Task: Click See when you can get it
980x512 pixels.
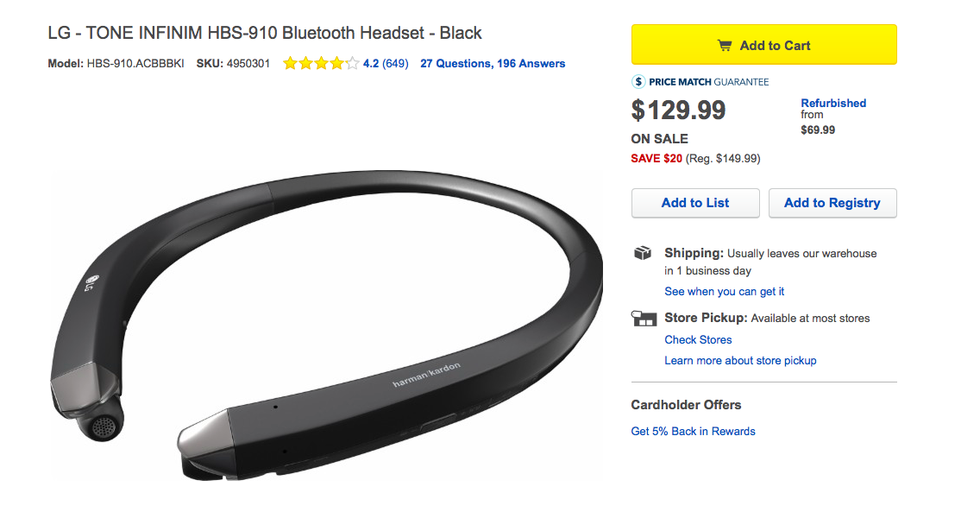Action: click(x=724, y=292)
